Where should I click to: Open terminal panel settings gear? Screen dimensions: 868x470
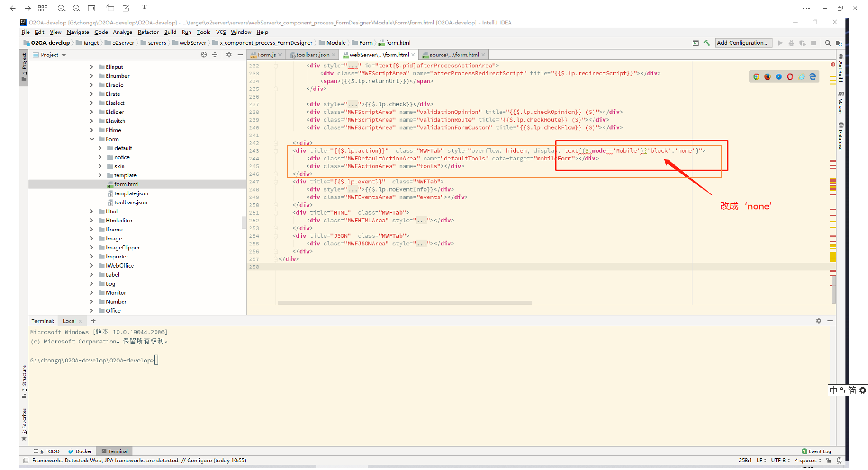(819, 321)
